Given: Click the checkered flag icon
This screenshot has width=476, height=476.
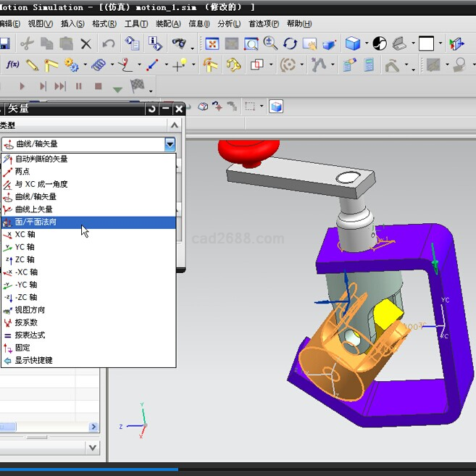Looking at the screenshot, I should [137, 86].
